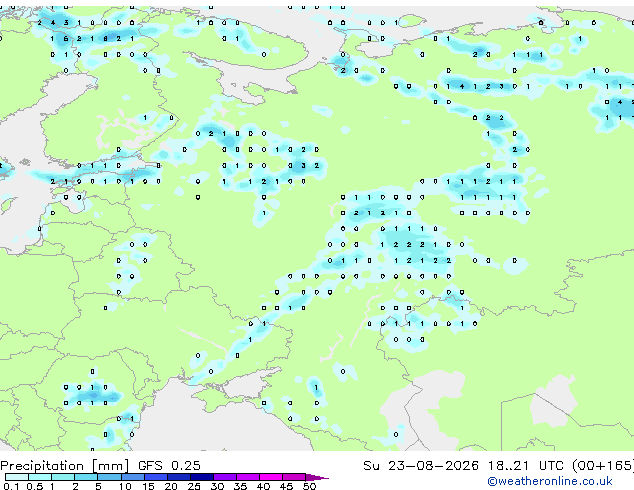
Task: Click the legend scale value "45"
Action: [286, 486]
